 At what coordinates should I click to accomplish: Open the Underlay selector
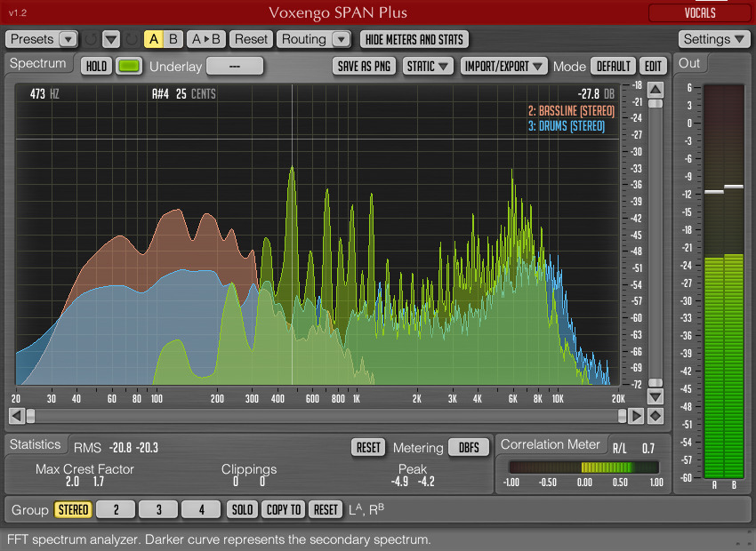(x=235, y=66)
